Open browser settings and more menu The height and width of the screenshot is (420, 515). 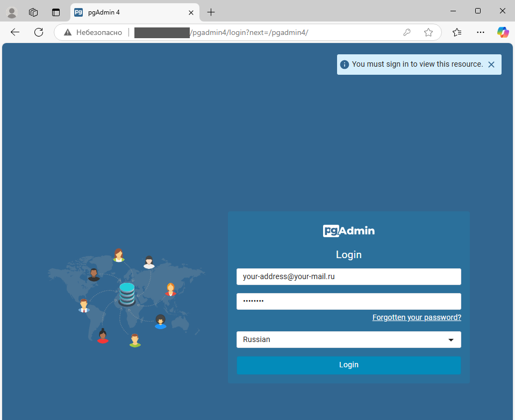coord(481,32)
